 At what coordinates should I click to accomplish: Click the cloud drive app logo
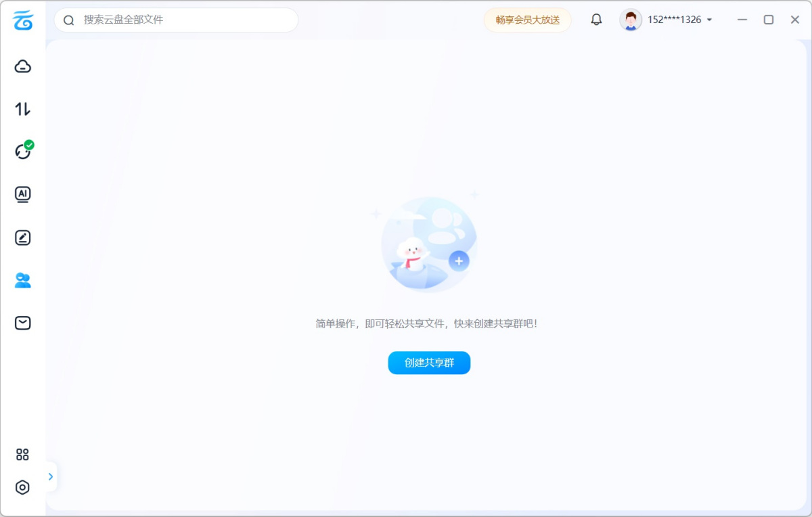pyautogui.click(x=22, y=20)
